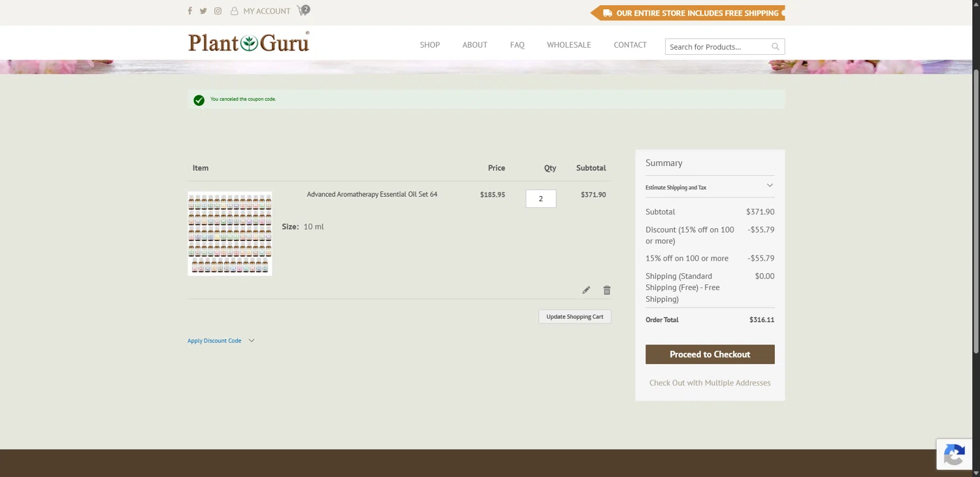980x477 pixels.
Task: Edit the cart item with pencil icon
Action: click(586, 290)
